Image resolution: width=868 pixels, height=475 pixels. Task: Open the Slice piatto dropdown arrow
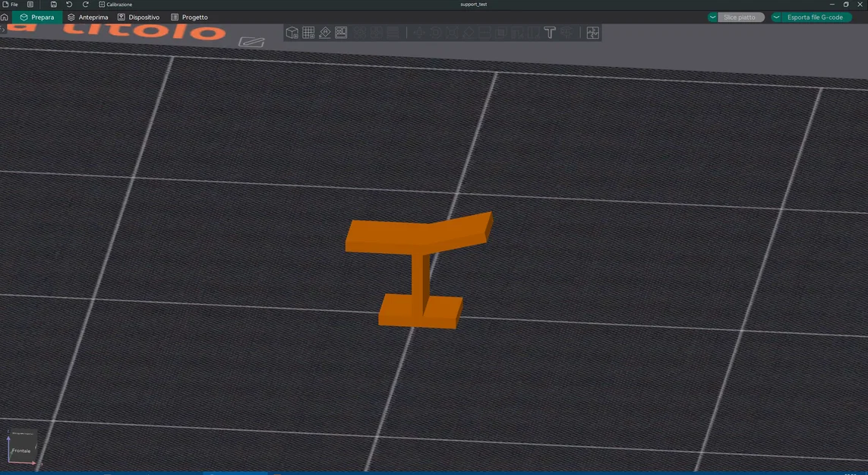712,17
